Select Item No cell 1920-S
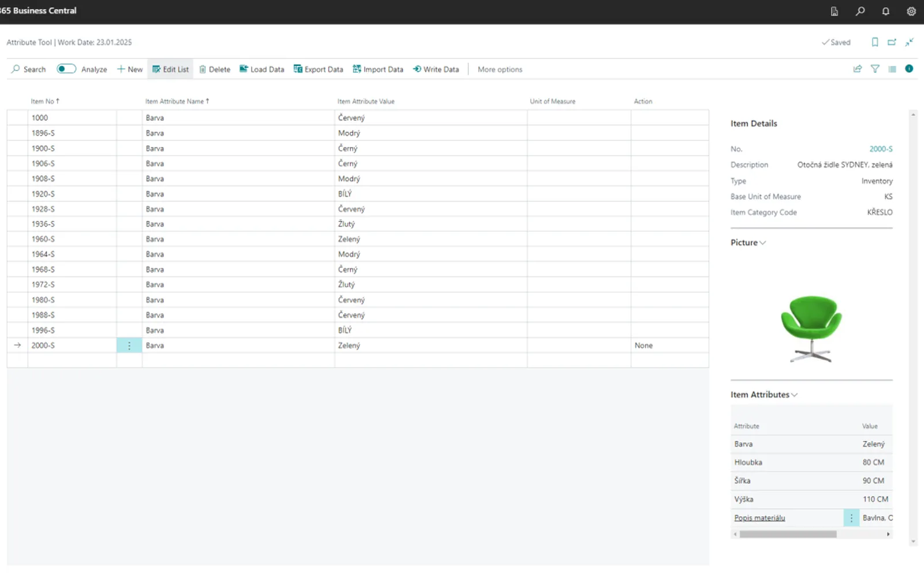 point(72,194)
